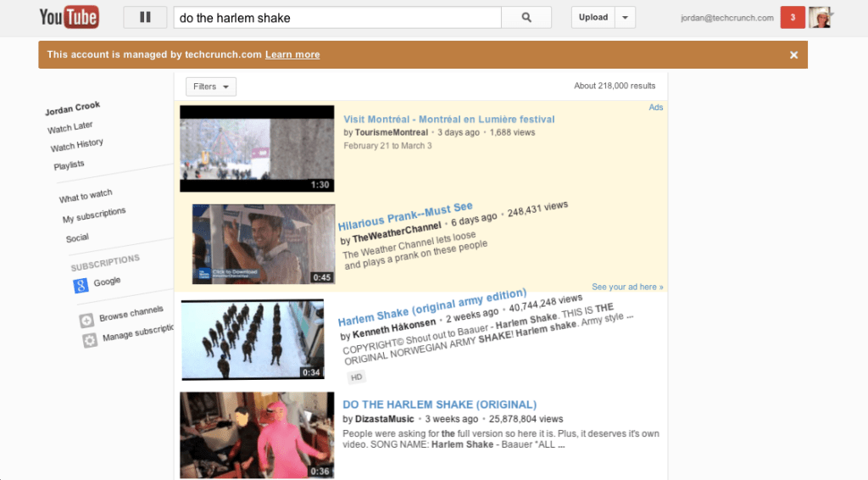Open the Ads label link

click(x=655, y=108)
